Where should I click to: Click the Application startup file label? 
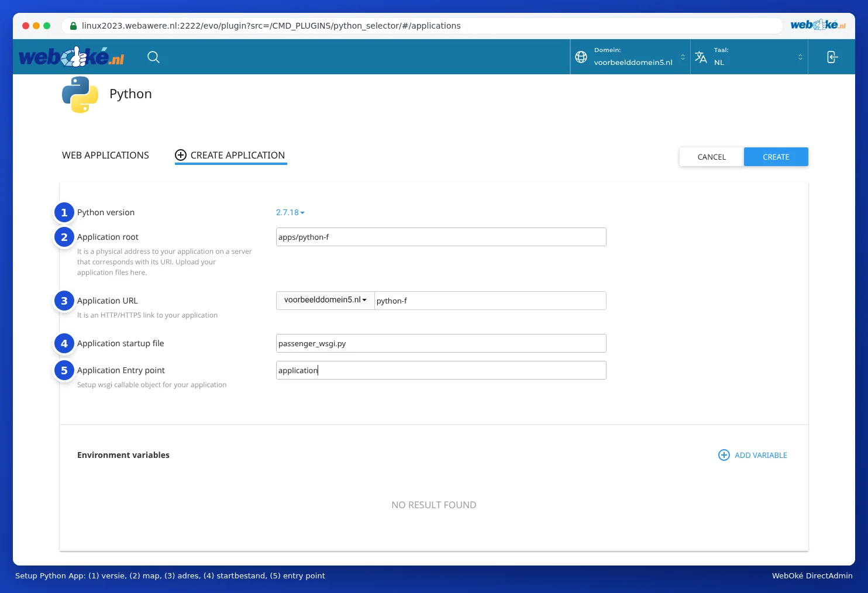(x=120, y=343)
